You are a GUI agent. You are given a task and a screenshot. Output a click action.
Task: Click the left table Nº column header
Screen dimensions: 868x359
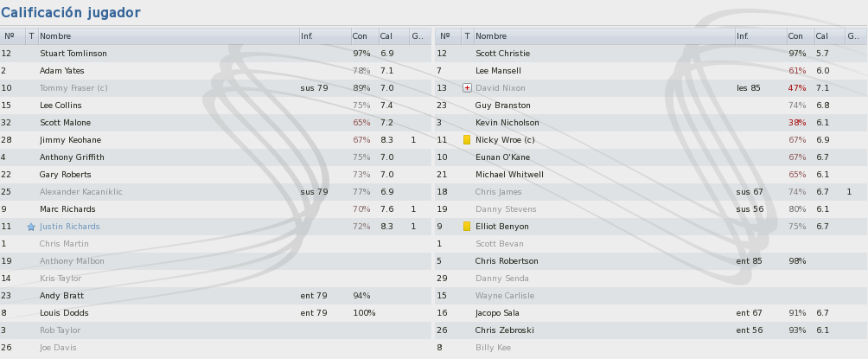tap(13, 36)
